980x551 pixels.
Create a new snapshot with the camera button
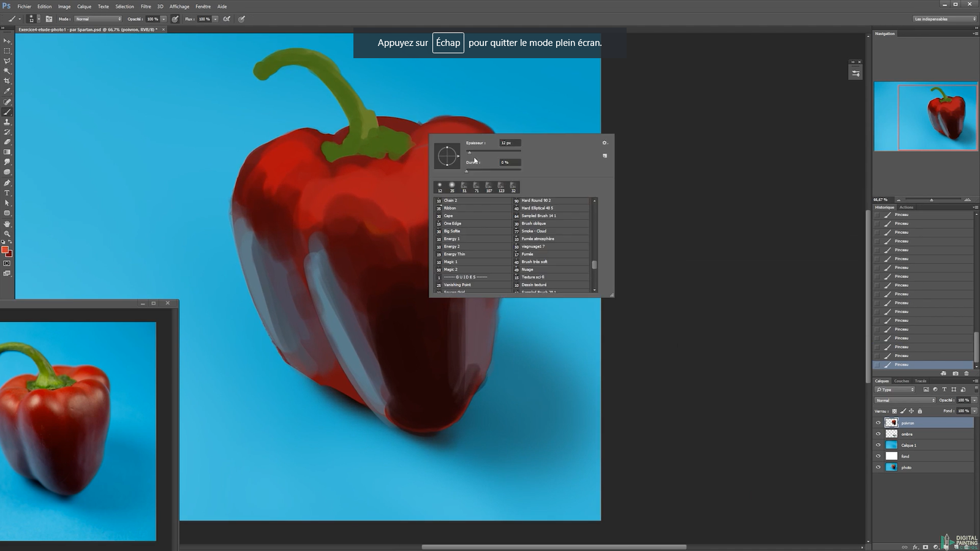956,373
